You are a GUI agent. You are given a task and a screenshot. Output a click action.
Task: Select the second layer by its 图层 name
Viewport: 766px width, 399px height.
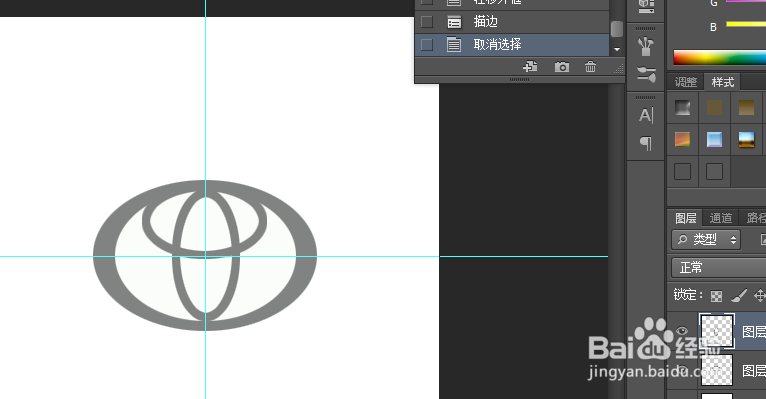(x=754, y=371)
